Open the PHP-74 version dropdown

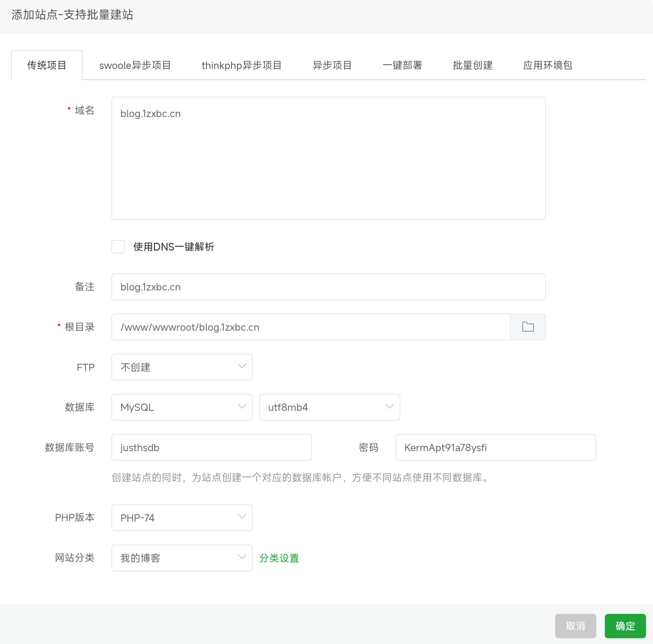182,518
